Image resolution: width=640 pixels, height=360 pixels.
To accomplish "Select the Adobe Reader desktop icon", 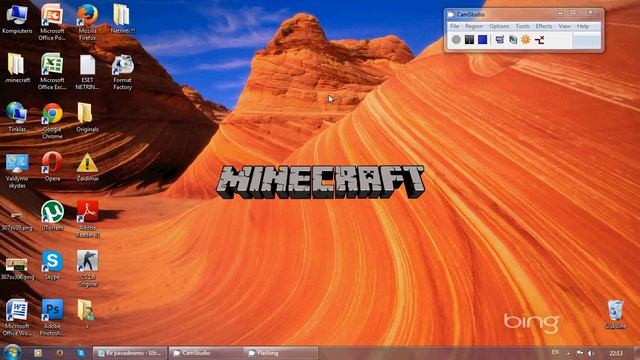I will 87,219.
